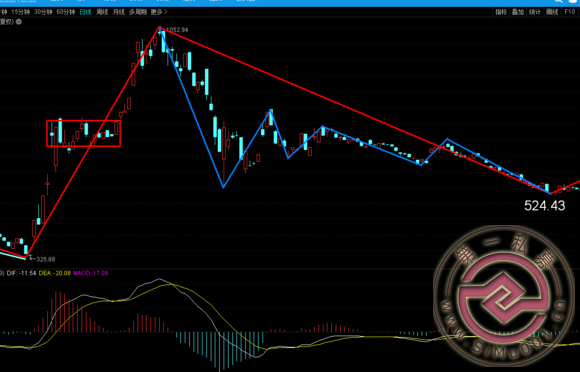The height and width of the screenshot is (372, 580).
Task: Open the 多周期 multi-period view
Action: (138, 12)
